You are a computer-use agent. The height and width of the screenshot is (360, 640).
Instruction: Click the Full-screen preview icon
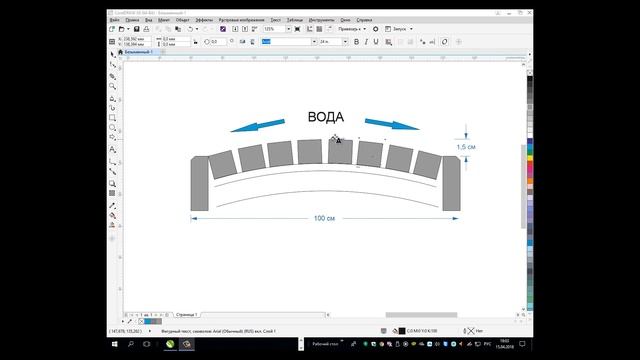298,29
